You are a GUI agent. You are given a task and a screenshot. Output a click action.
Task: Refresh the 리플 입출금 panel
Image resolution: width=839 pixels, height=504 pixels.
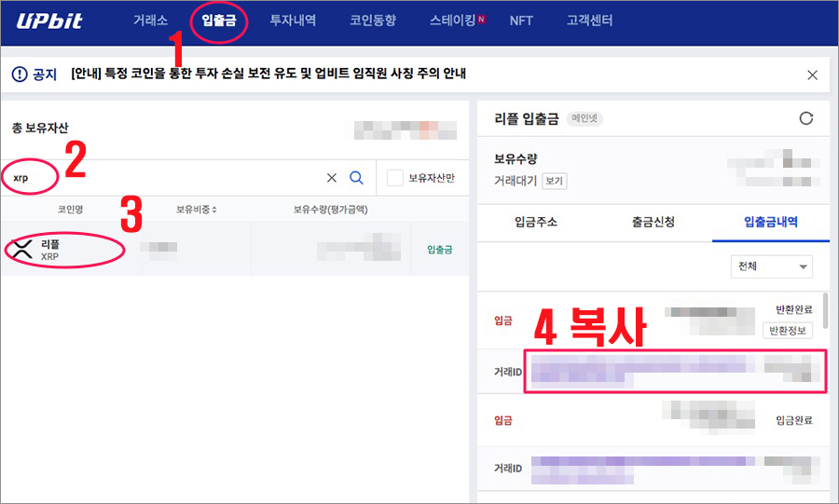(805, 118)
